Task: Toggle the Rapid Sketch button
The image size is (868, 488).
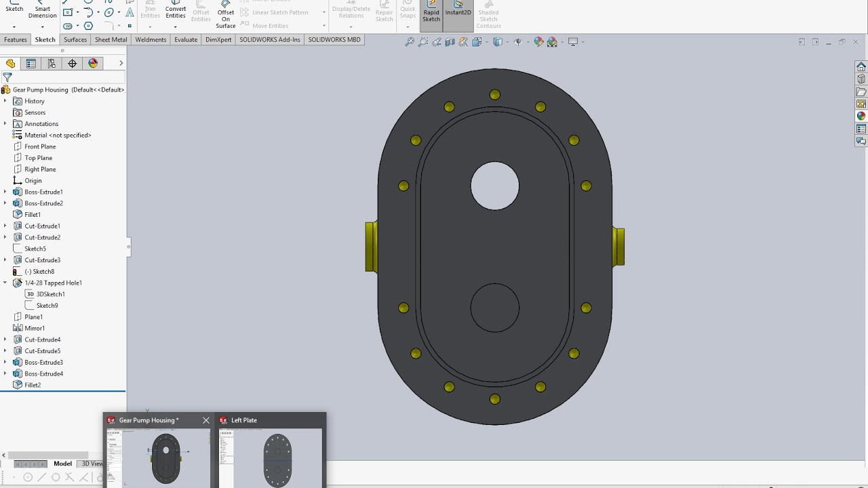Action: coord(431,15)
